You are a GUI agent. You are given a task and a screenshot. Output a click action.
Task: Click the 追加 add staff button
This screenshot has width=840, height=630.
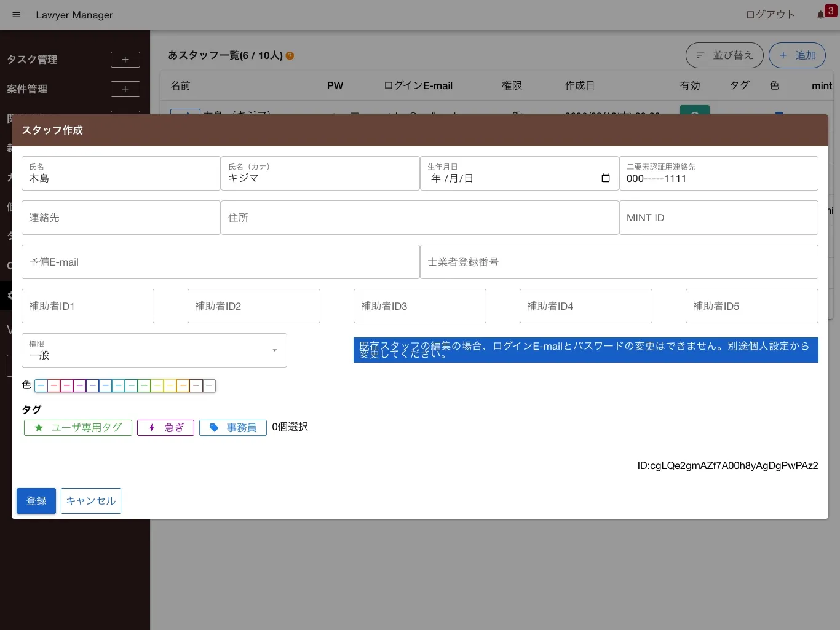coord(797,55)
